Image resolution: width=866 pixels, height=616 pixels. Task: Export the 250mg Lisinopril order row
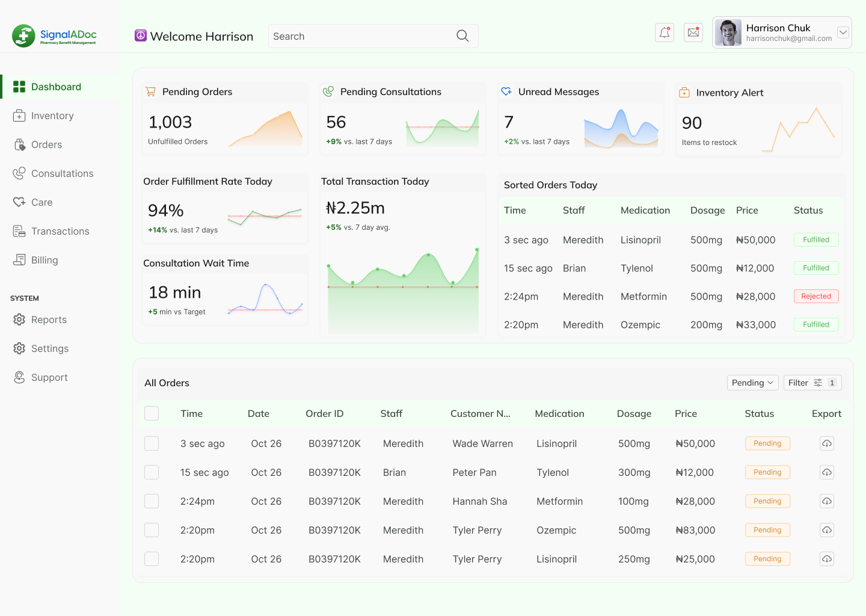pos(827,559)
